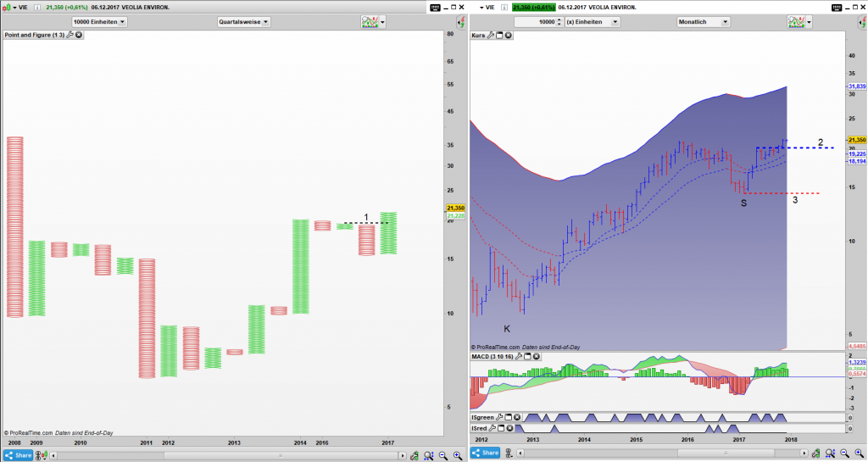Close the Kurs price panel
Viewport: 868px width, 462px height.
[x=509, y=36]
